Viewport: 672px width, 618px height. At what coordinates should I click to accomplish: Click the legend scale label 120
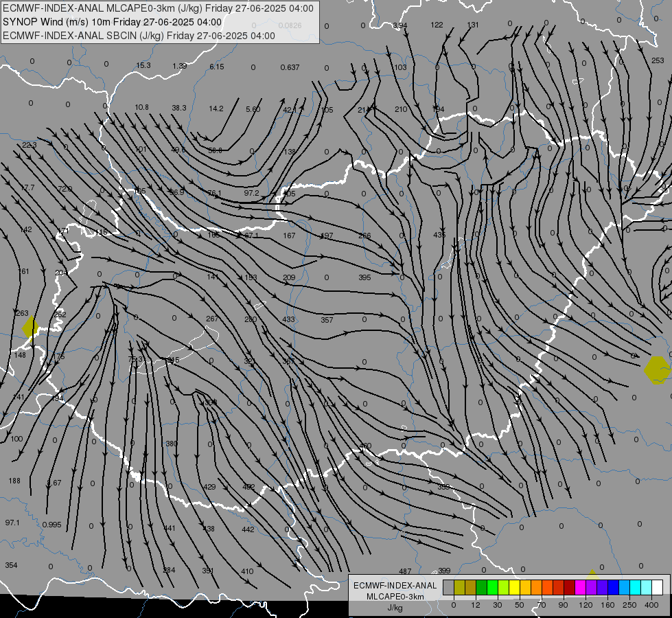(586, 605)
